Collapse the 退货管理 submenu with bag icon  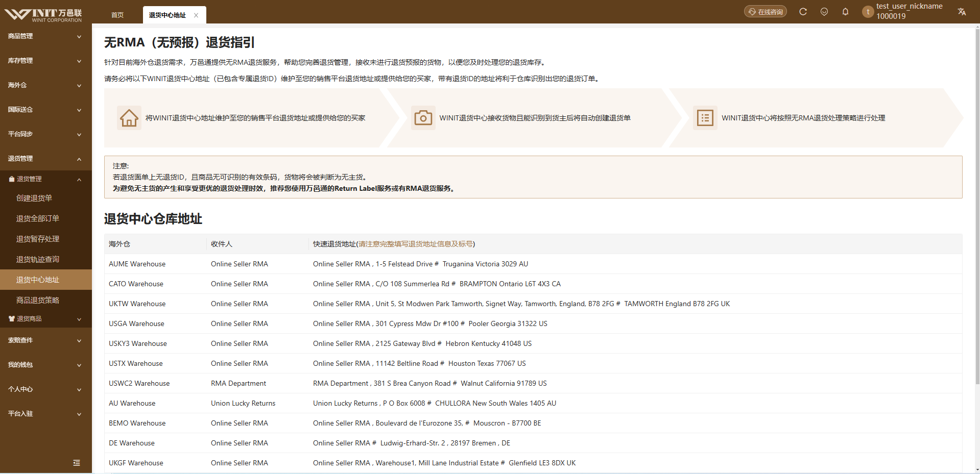tap(46, 179)
